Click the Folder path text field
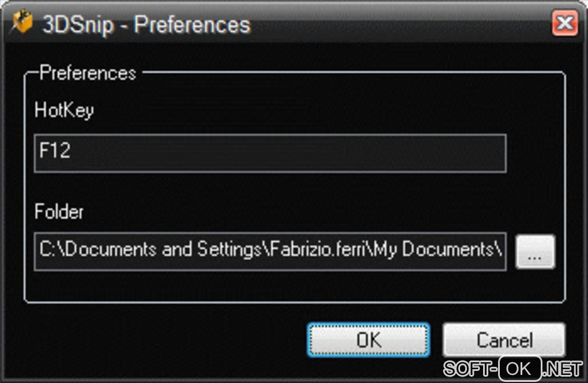 pos(270,251)
